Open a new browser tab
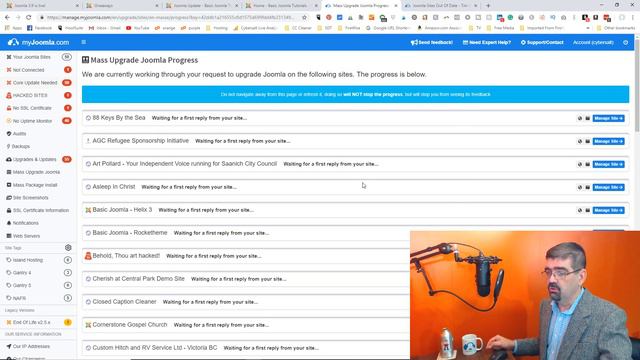The image size is (640, 360). tap(488, 6)
